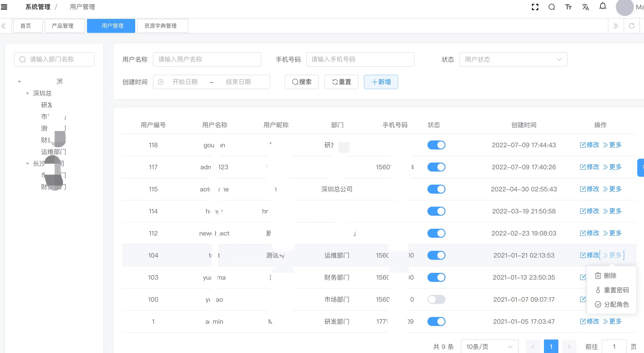Switch to the 资源字典管理 tab
The height and width of the screenshot is (353, 644).
click(162, 26)
